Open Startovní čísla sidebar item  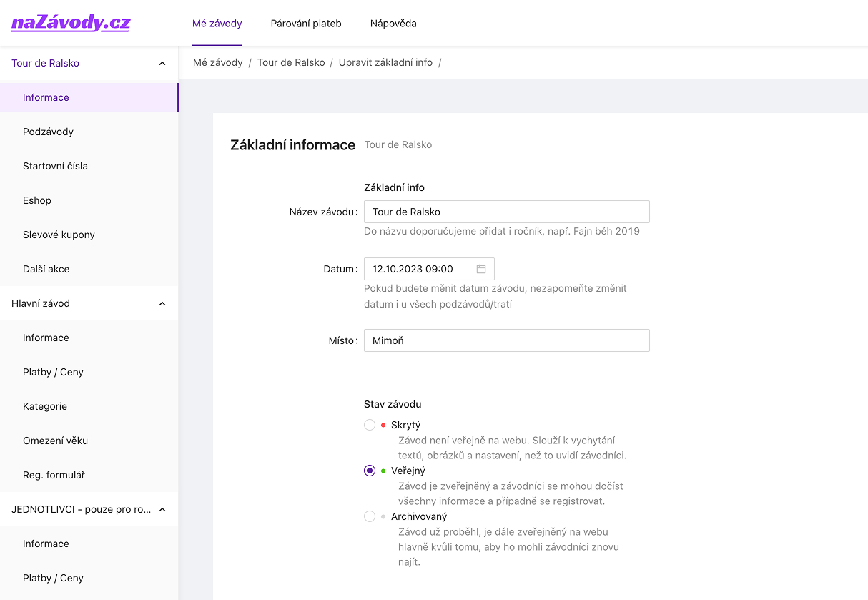[55, 166]
